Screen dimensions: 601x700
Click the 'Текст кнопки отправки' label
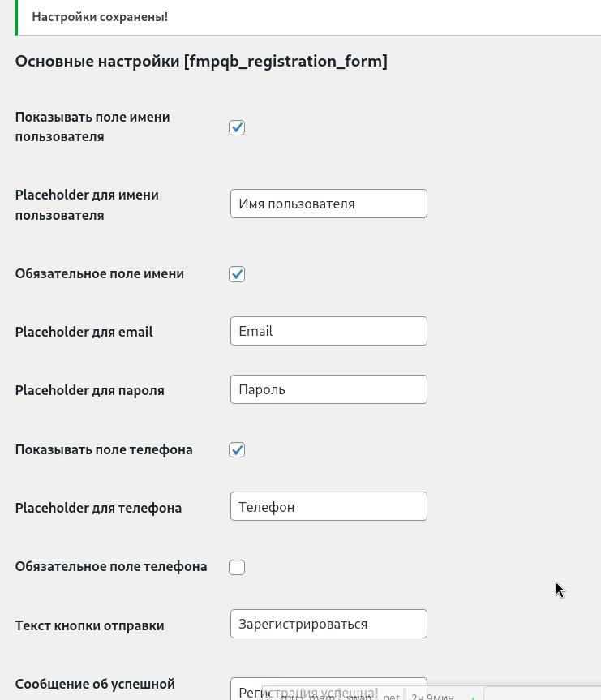[90, 625]
